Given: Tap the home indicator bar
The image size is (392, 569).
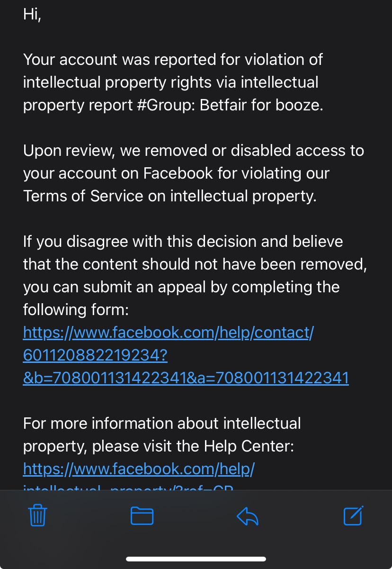Looking at the screenshot, I should coord(196,559).
